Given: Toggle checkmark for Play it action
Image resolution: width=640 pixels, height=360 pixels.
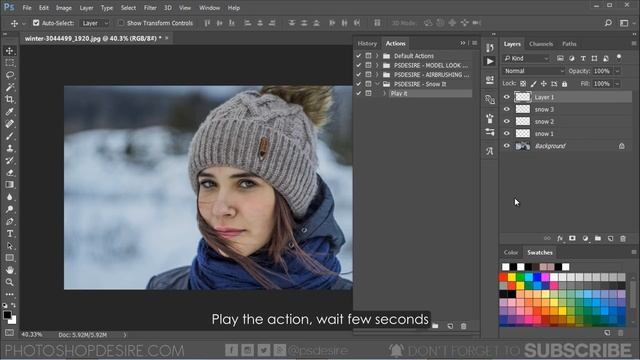Looking at the screenshot, I should click(358, 93).
